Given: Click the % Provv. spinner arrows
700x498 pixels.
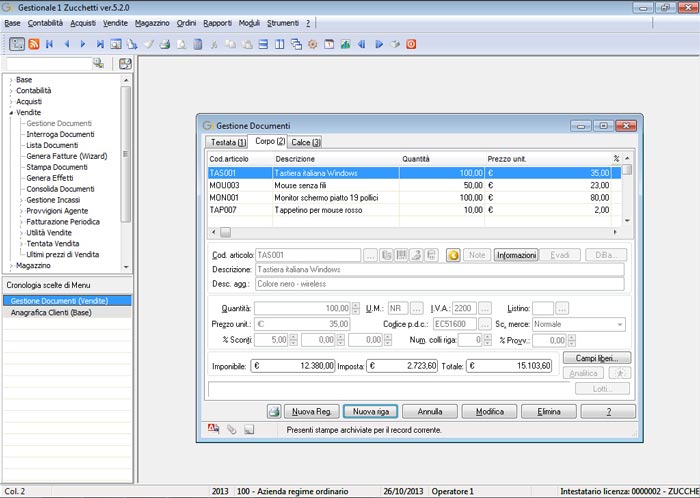Looking at the screenshot, I should pos(571,340).
